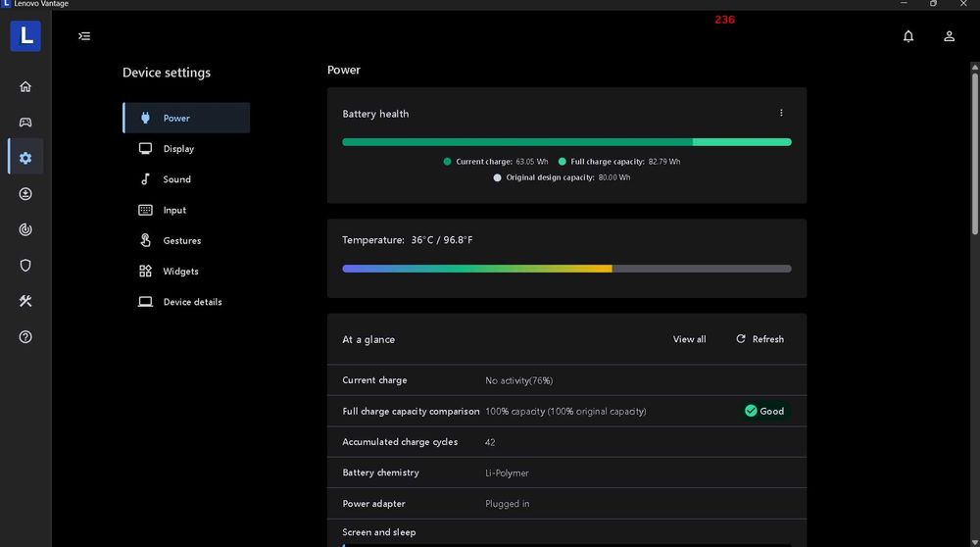Click the Li-Polymer battery chemistry value
The image size is (980, 547).
coord(507,472)
